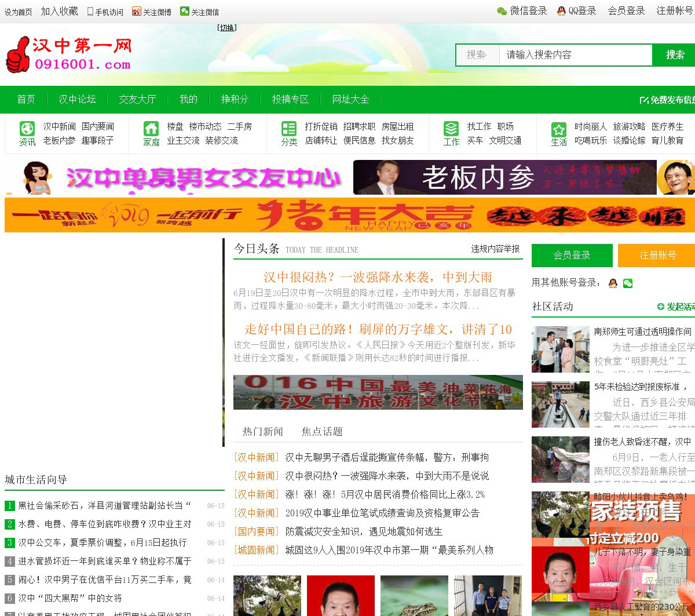The width and height of the screenshot is (695, 616).
Task: Open the 违规内容举报 link
Action: point(495,249)
